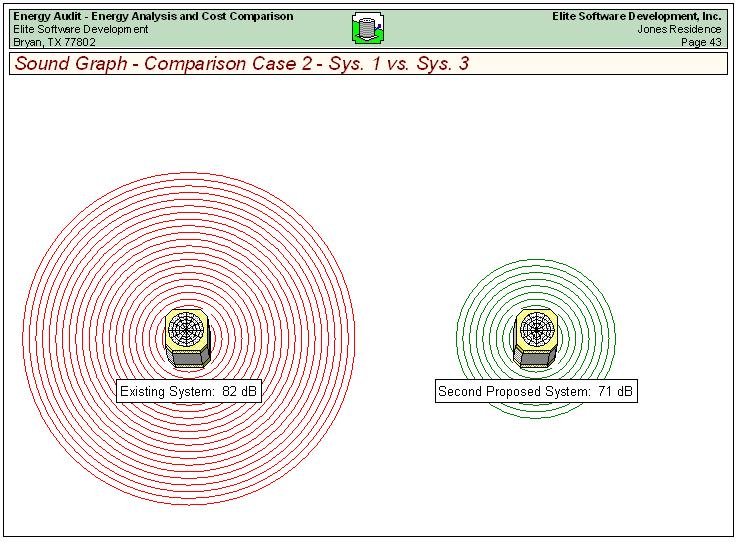The image size is (737, 542).
Task: Click the Elite Software logo in header center
Action: pos(368,29)
